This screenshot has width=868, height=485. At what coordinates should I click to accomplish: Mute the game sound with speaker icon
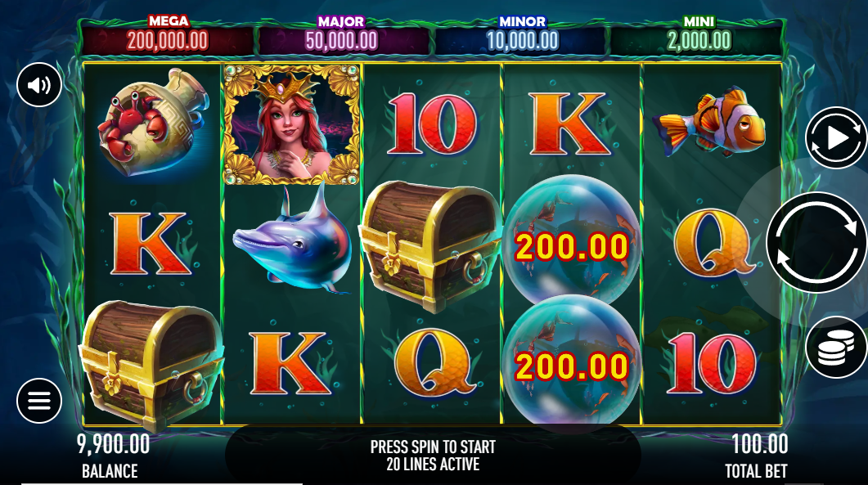[x=38, y=85]
